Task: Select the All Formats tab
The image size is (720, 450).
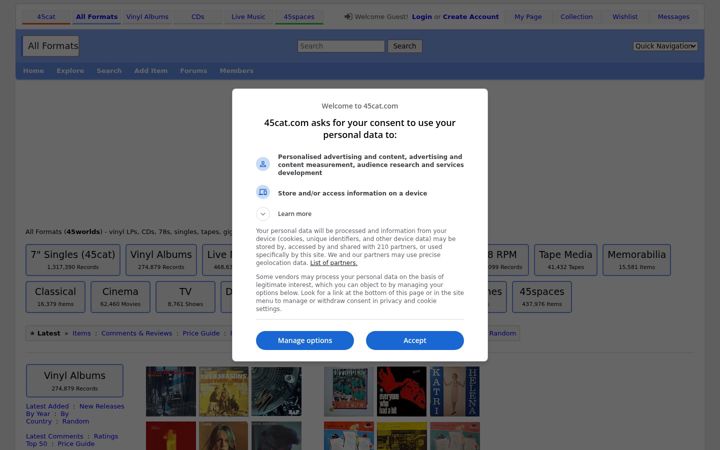Action: (96, 17)
